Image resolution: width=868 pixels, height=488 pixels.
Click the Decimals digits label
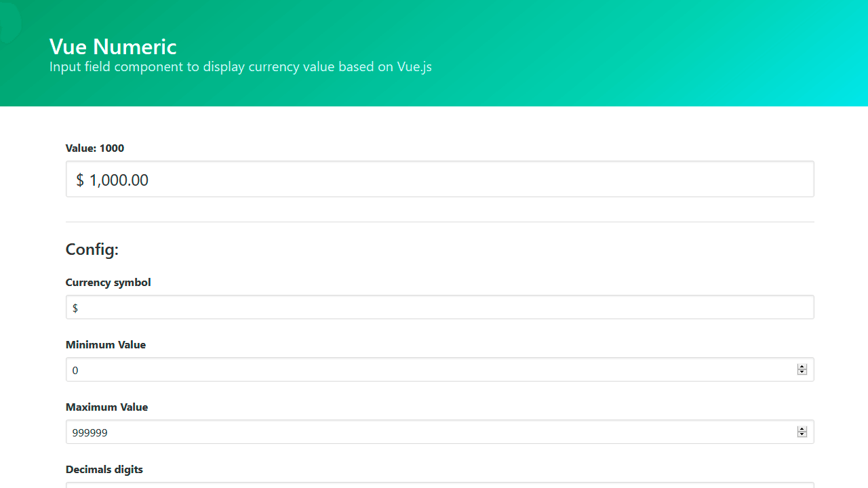coord(104,470)
